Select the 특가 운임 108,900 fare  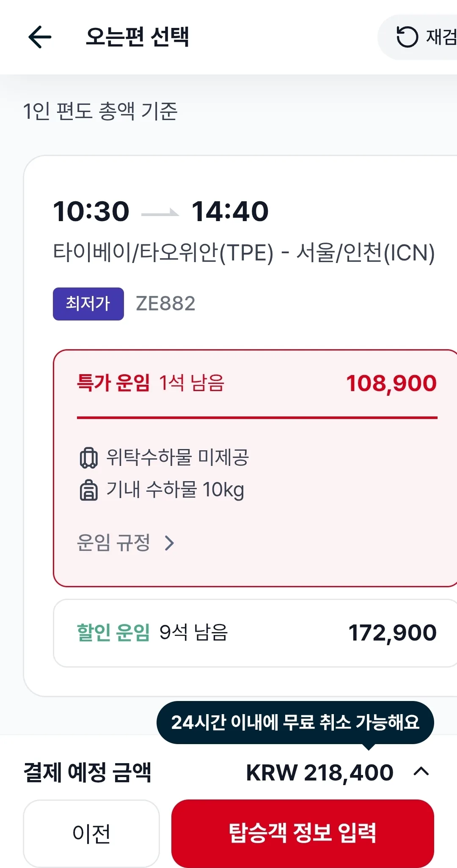point(256,468)
